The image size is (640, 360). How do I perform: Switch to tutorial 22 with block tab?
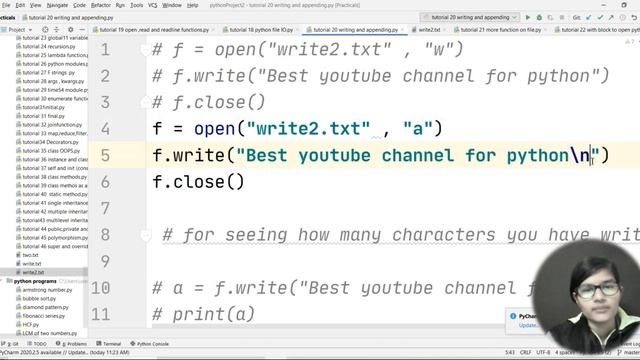coord(597,30)
